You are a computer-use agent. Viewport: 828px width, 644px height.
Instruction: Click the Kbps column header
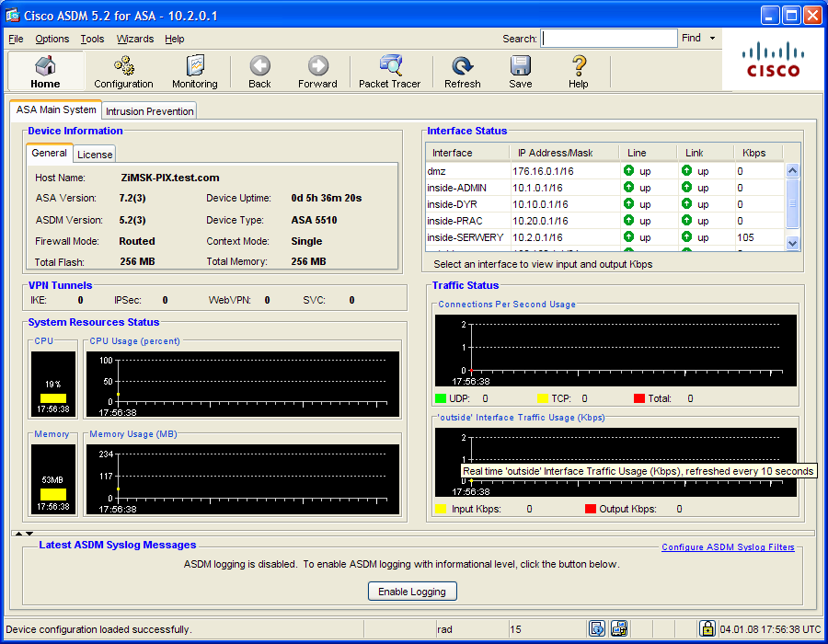(758, 153)
